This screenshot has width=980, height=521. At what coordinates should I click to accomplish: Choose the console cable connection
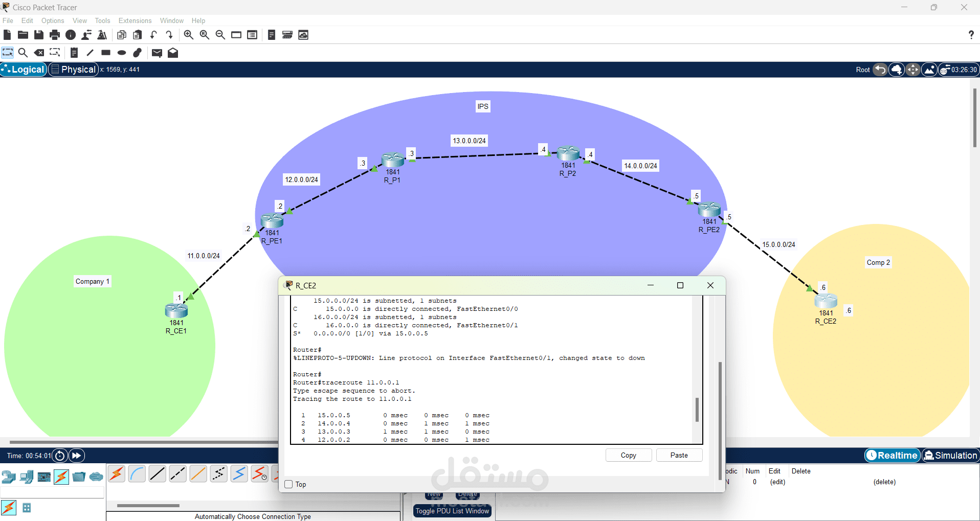click(137, 474)
